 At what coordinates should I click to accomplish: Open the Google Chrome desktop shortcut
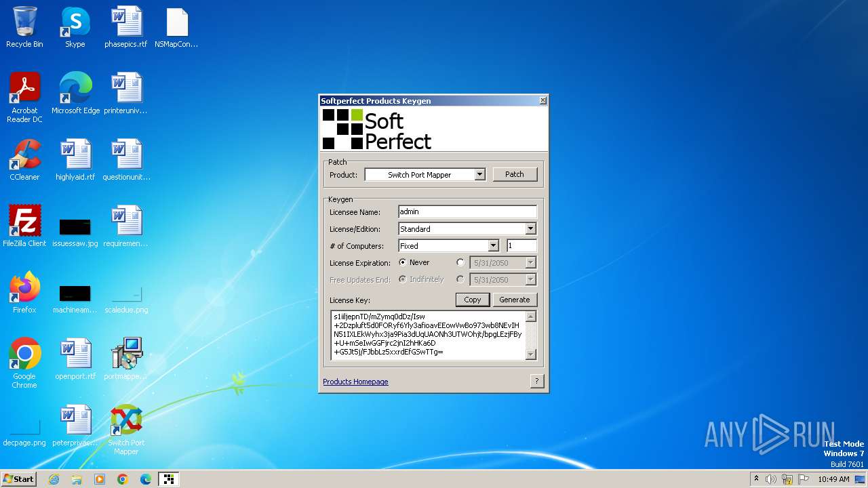(24, 363)
